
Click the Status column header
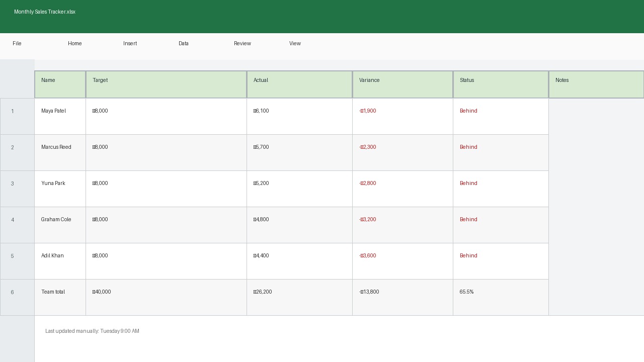[501, 84]
